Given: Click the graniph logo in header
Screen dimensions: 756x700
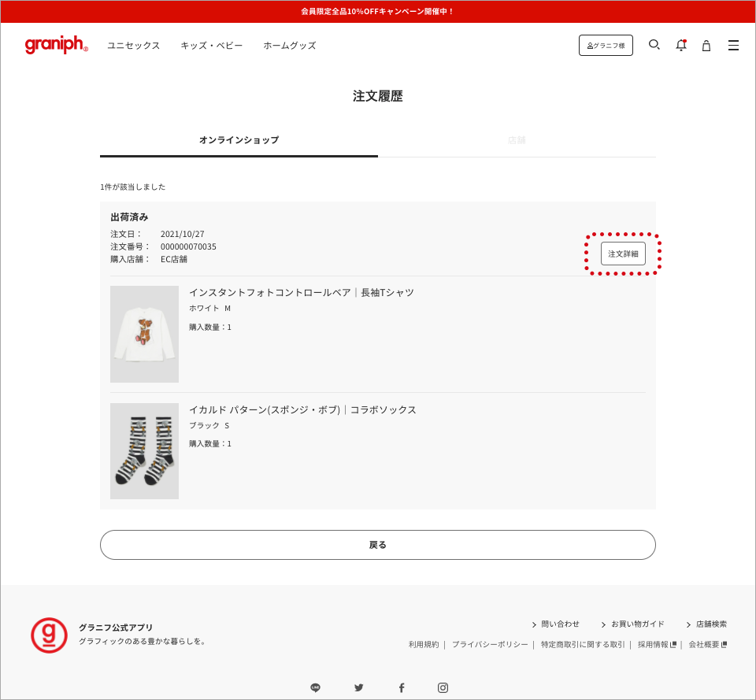Looking at the screenshot, I should [x=57, y=44].
